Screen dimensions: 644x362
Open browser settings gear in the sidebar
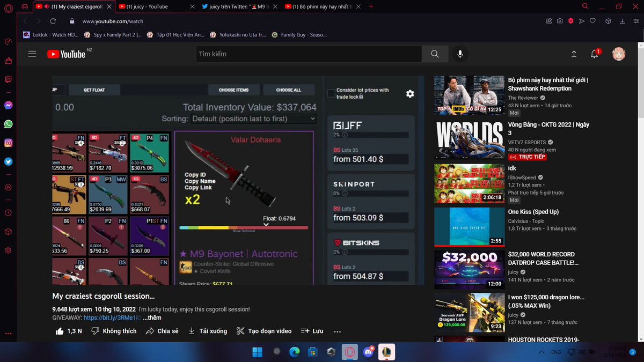8,250
